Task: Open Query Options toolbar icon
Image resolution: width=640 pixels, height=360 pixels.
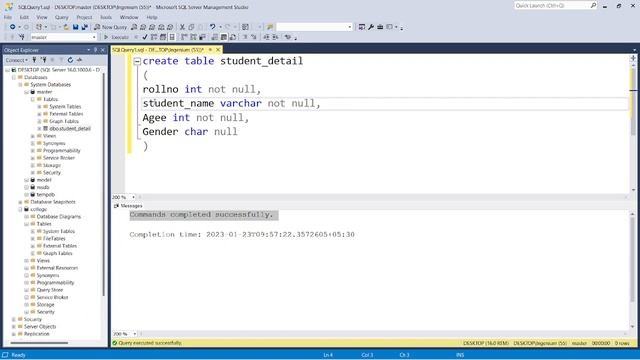Action: coord(163,37)
